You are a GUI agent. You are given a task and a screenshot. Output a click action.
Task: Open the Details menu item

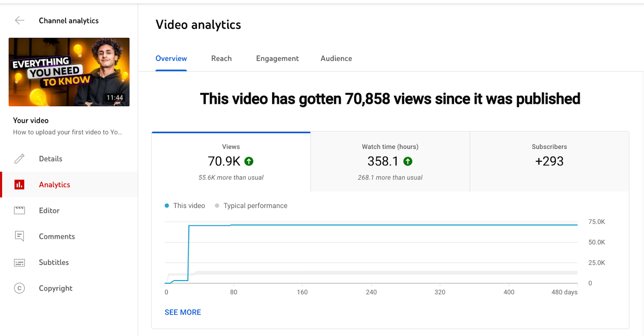pos(69,159)
